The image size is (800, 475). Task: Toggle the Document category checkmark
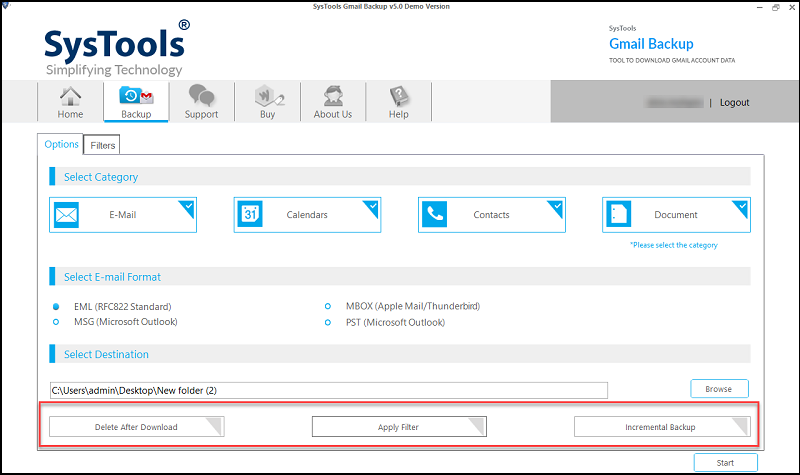(x=742, y=207)
